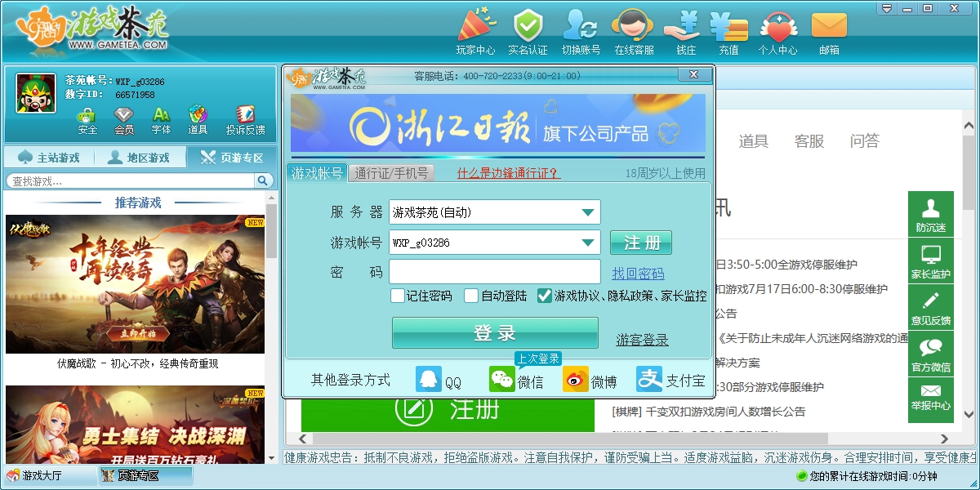This screenshot has width=980, height=490.
Task: Click the 累计在线游戏时间 status text
Action: [x=873, y=476]
